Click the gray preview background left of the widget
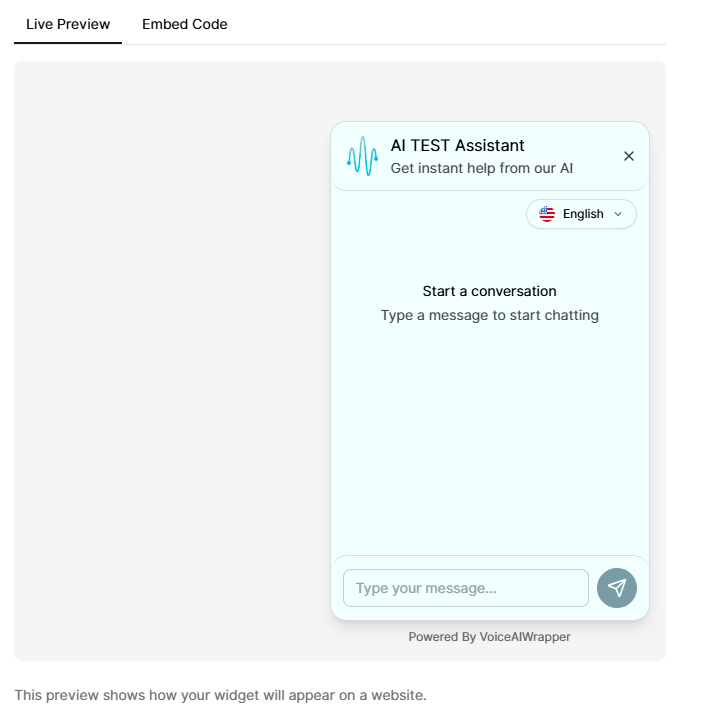The width and height of the screenshot is (703, 712). [x=170, y=360]
